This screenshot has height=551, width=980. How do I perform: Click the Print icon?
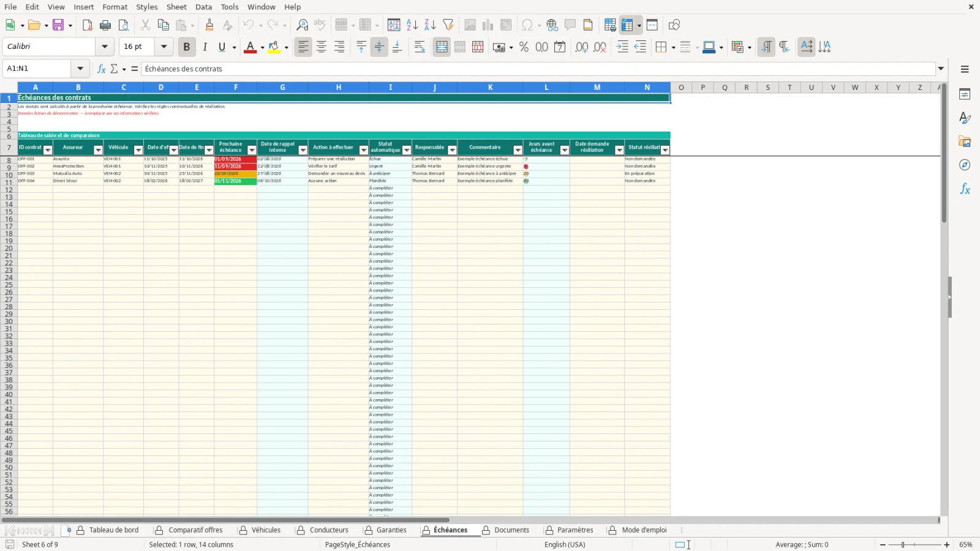point(105,25)
